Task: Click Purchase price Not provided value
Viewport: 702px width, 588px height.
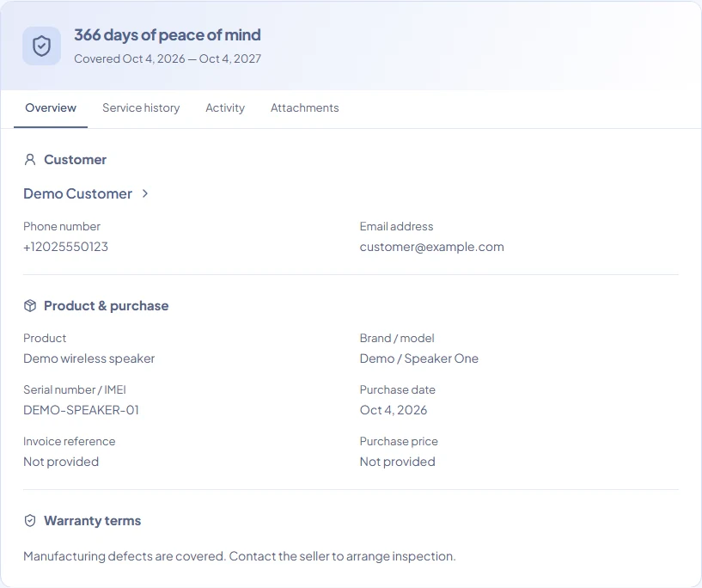Action: coord(398,462)
